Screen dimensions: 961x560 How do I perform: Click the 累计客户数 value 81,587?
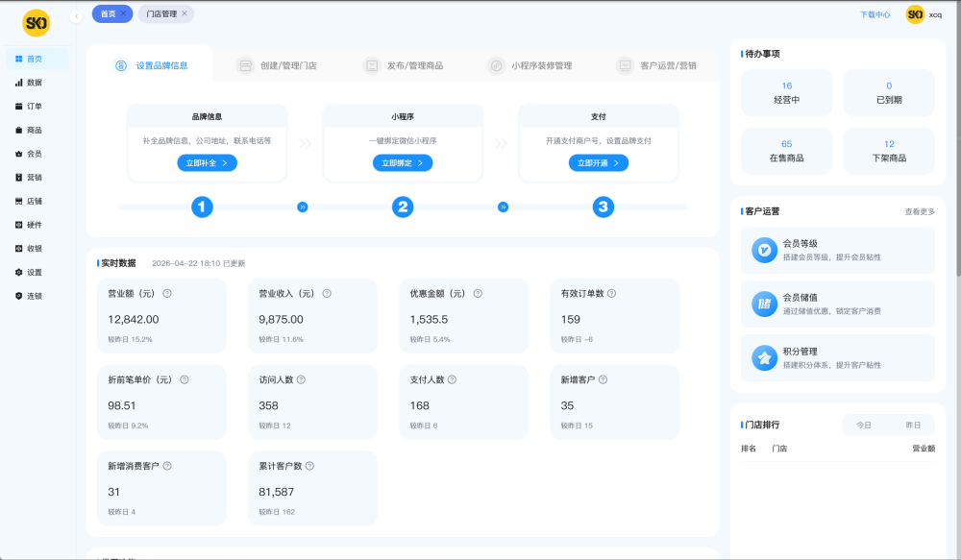(x=277, y=493)
